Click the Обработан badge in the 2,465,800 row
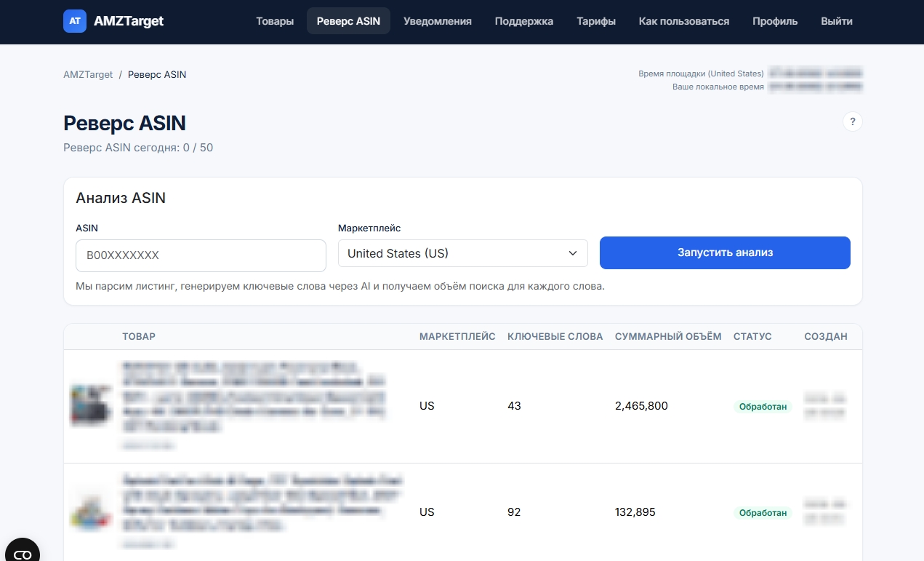924x561 pixels. click(x=763, y=406)
